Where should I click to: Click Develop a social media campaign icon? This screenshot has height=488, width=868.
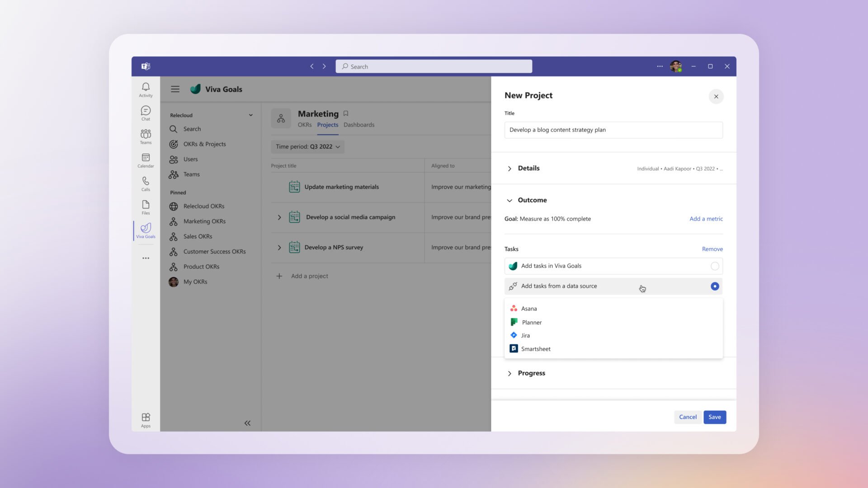click(294, 217)
